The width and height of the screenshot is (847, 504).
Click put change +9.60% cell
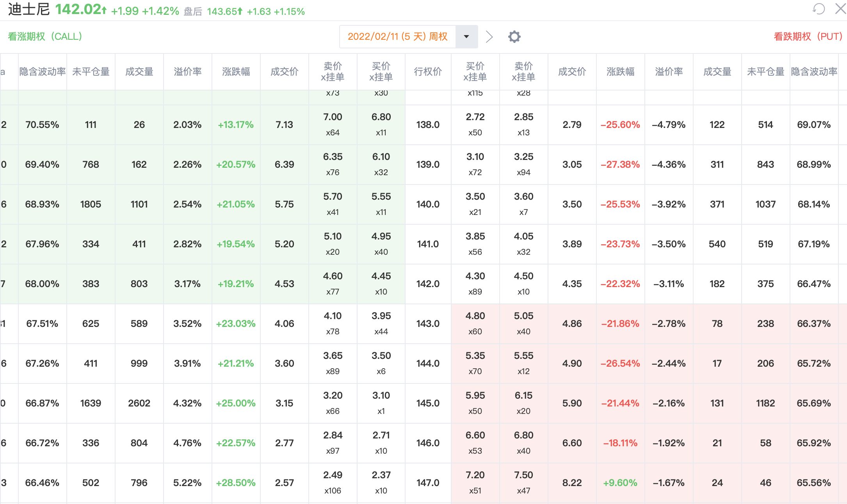point(620,483)
